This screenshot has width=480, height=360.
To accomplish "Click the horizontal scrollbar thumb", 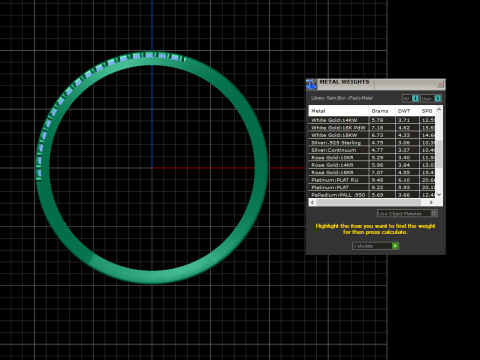I will (x=368, y=202).
